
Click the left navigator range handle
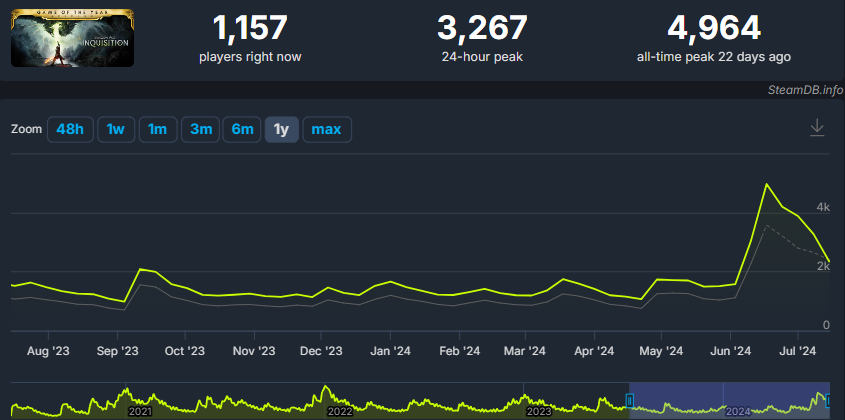coord(629,401)
